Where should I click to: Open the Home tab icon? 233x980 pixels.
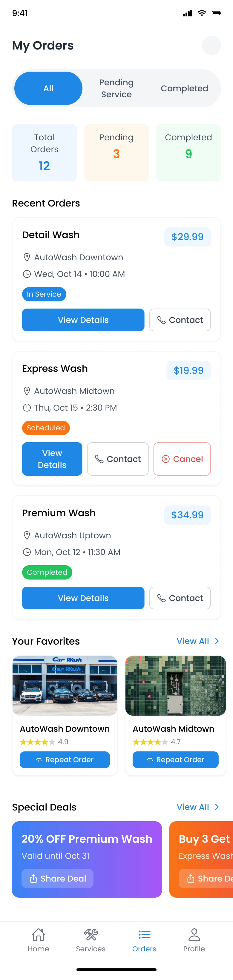click(x=39, y=934)
